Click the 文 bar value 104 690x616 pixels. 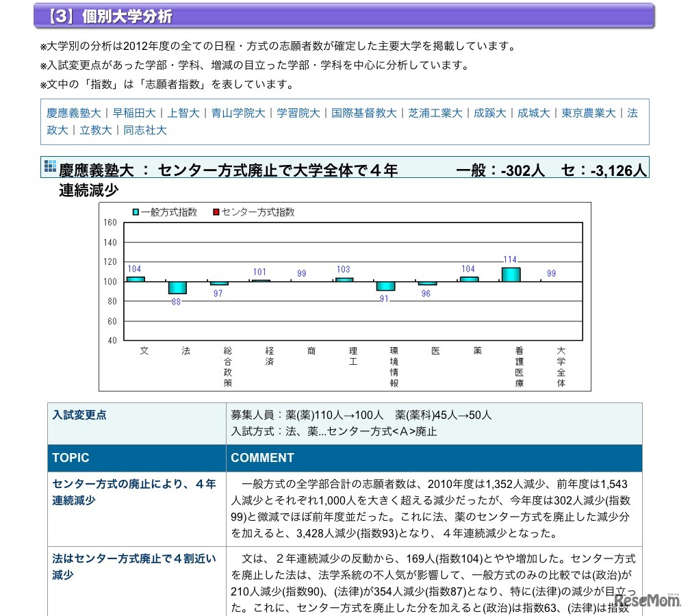click(134, 269)
